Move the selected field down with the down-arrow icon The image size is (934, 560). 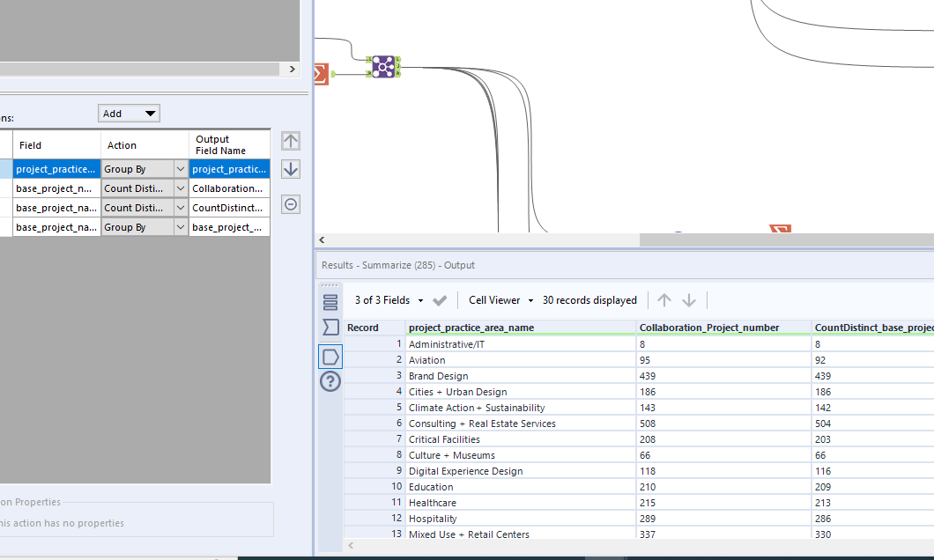290,168
